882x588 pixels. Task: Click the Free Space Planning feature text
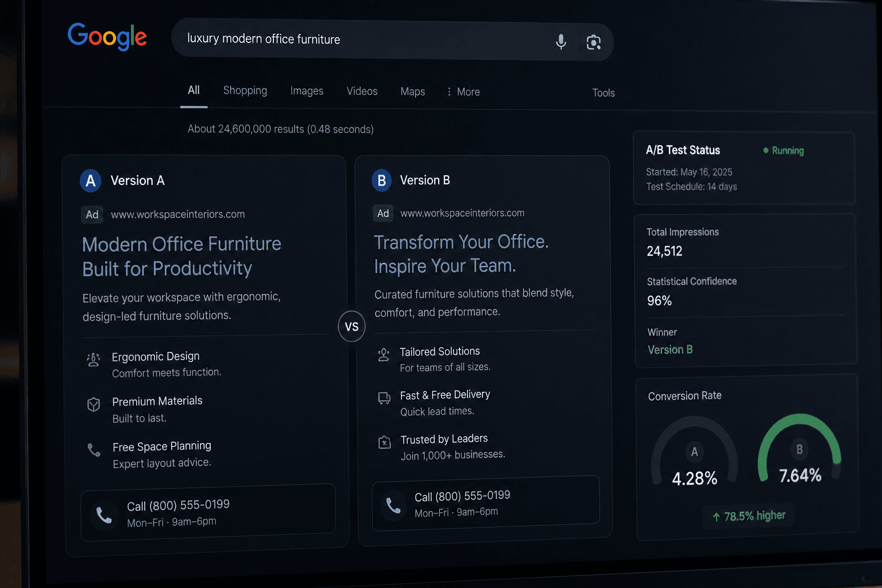point(162,446)
